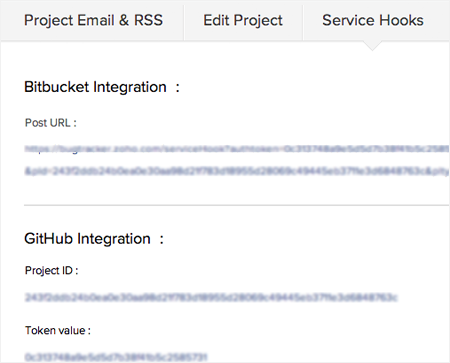
Task: Click the word Project in Edit Project tab
Action: click(258, 21)
